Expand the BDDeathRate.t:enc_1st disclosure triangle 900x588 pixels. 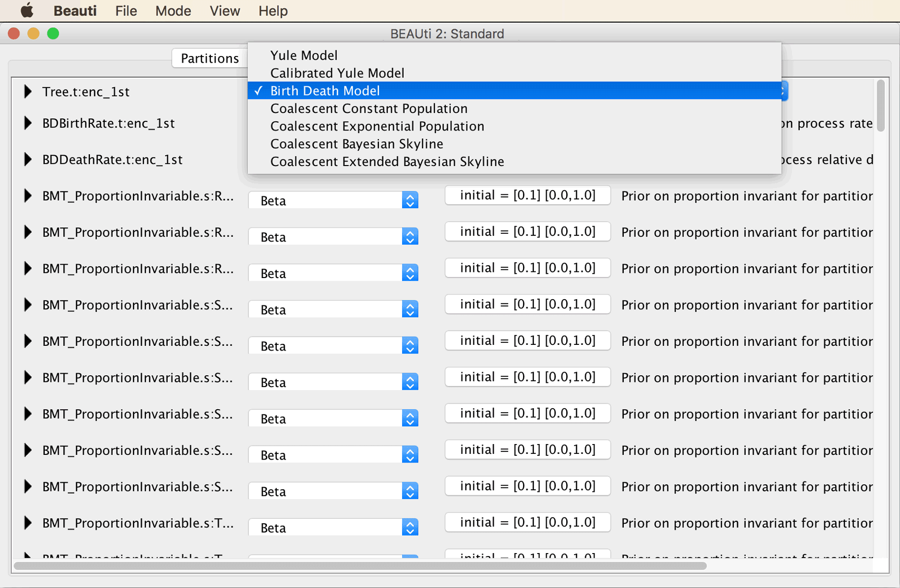tap(28, 160)
